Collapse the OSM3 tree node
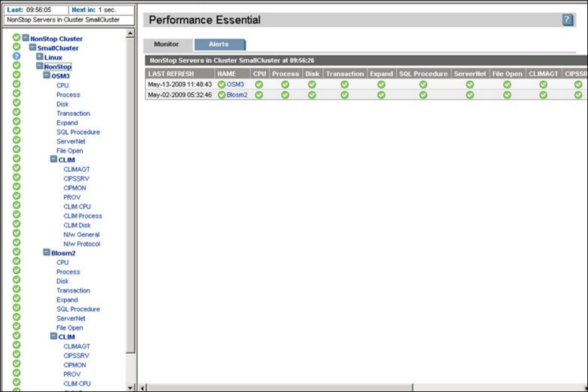 pos(46,75)
